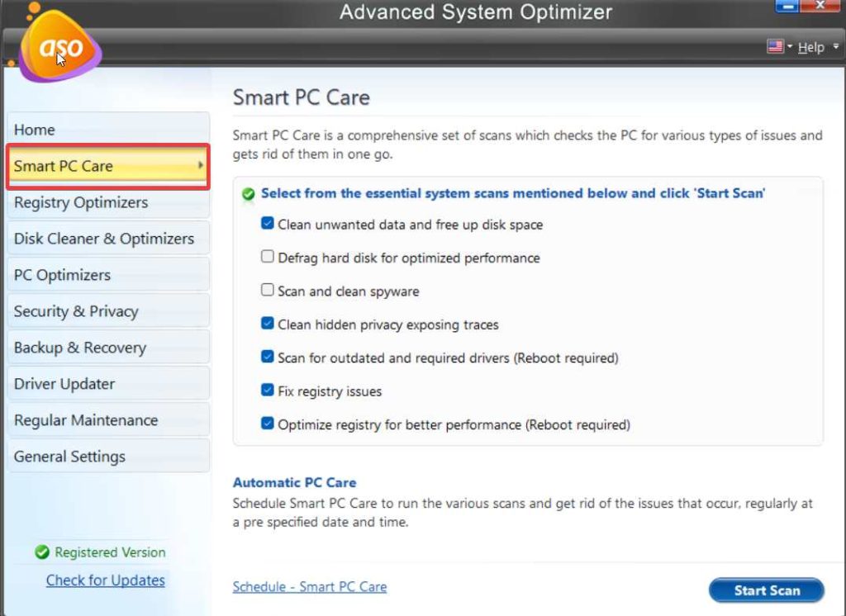Click the Automatic PC Care heading

point(295,482)
